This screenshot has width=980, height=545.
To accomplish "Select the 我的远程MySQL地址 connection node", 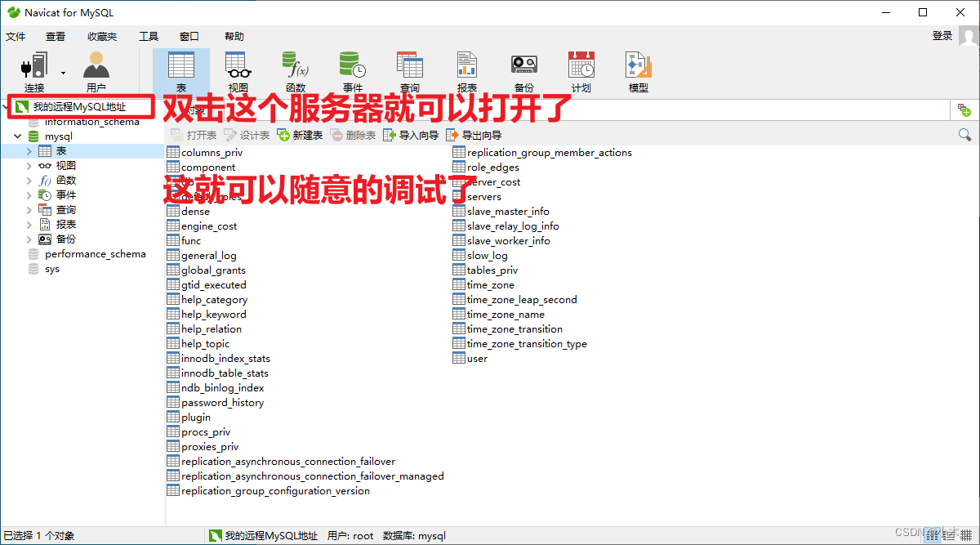I will click(79, 107).
